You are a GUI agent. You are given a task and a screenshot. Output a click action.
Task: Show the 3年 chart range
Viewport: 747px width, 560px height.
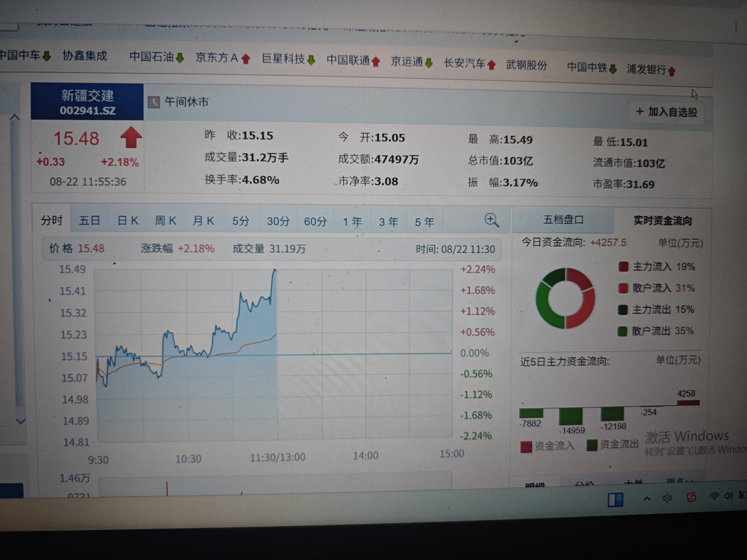pyautogui.click(x=388, y=222)
